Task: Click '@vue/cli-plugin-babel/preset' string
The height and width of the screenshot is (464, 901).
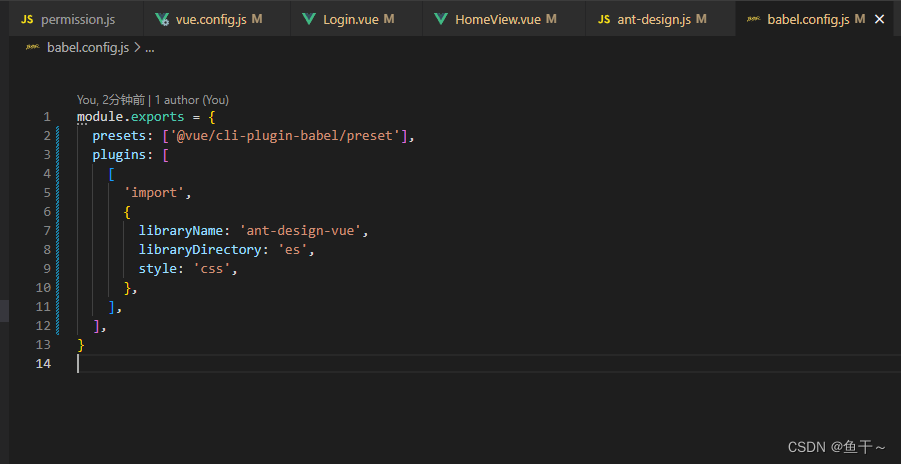Action: pos(284,136)
